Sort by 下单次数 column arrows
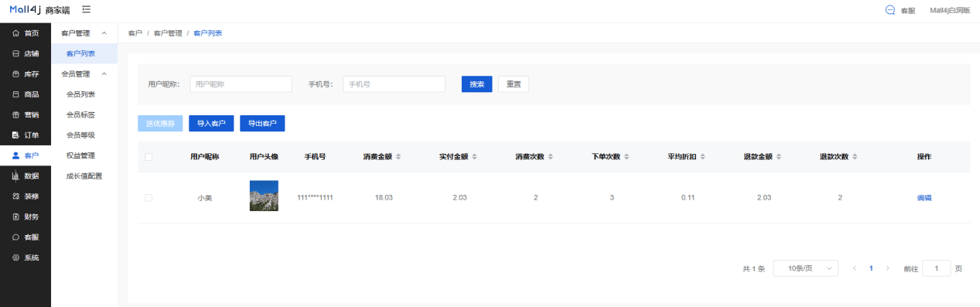This screenshot has height=307, width=980. [627, 157]
